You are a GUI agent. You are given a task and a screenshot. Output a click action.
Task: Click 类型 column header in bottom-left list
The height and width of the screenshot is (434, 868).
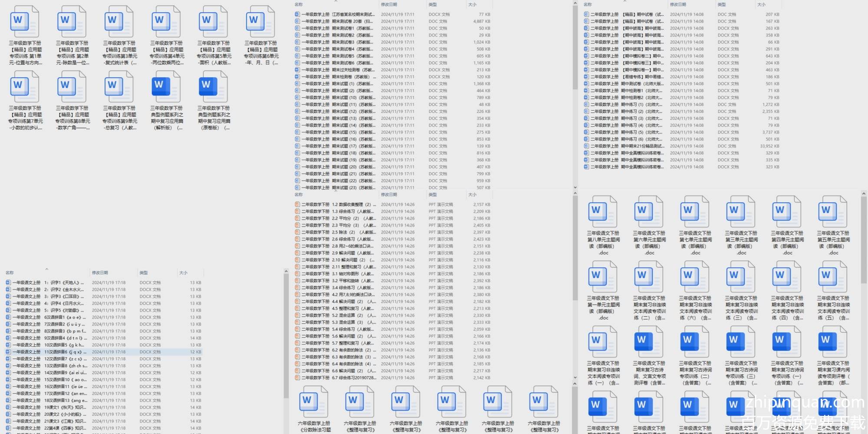tap(144, 273)
